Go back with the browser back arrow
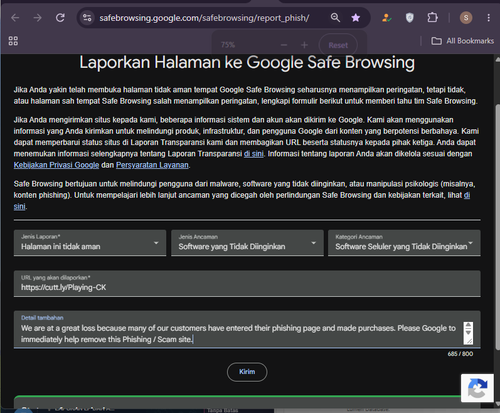Viewport: 500px width, 413px height. tap(15, 18)
